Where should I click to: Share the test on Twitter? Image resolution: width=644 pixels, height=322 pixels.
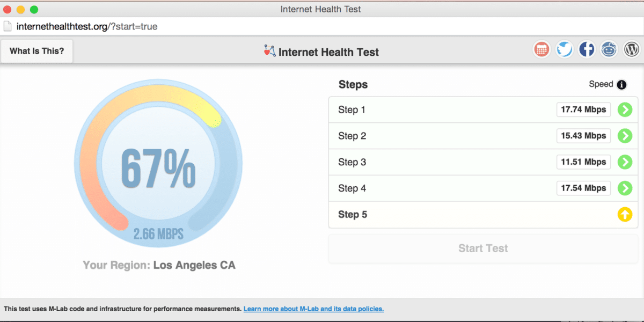[564, 49]
